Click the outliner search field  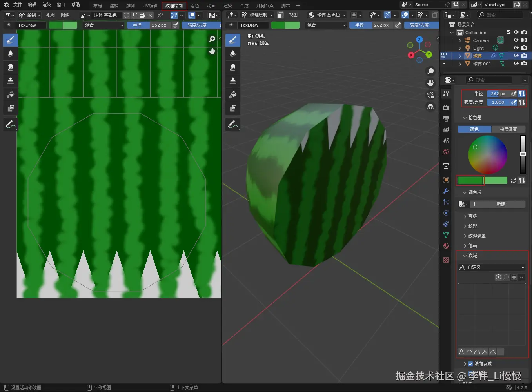click(500, 15)
